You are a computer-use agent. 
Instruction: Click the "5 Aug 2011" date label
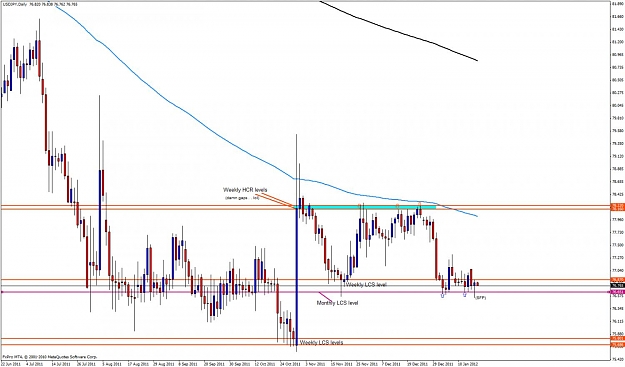pos(111,364)
